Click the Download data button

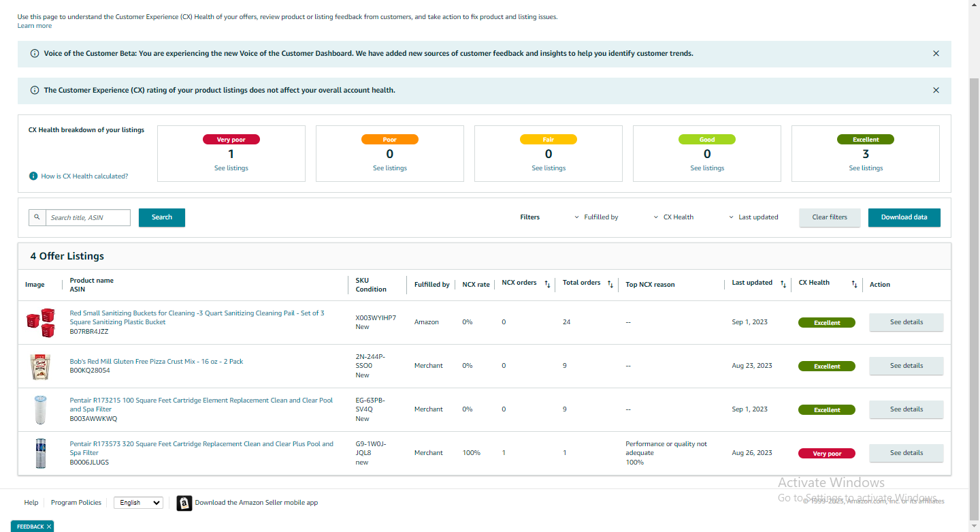(x=904, y=217)
